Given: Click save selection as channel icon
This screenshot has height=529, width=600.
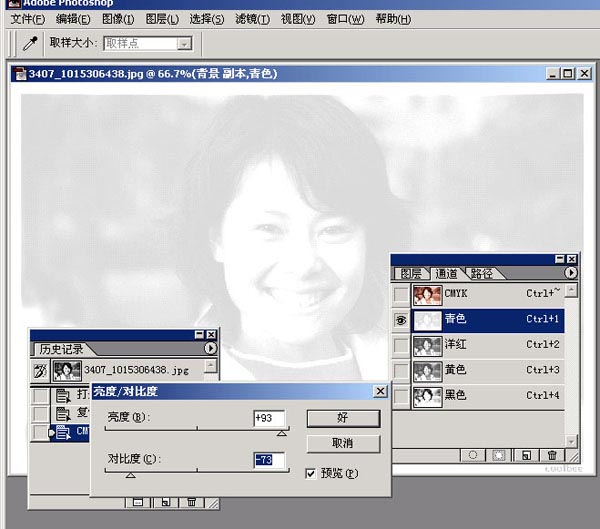Looking at the screenshot, I should 500,456.
